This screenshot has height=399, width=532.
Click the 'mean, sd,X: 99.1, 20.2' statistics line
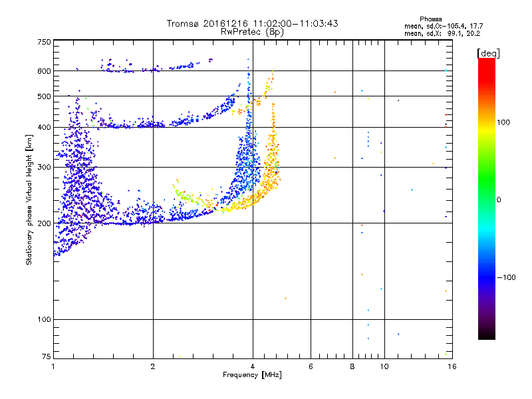[x=442, y=34]
